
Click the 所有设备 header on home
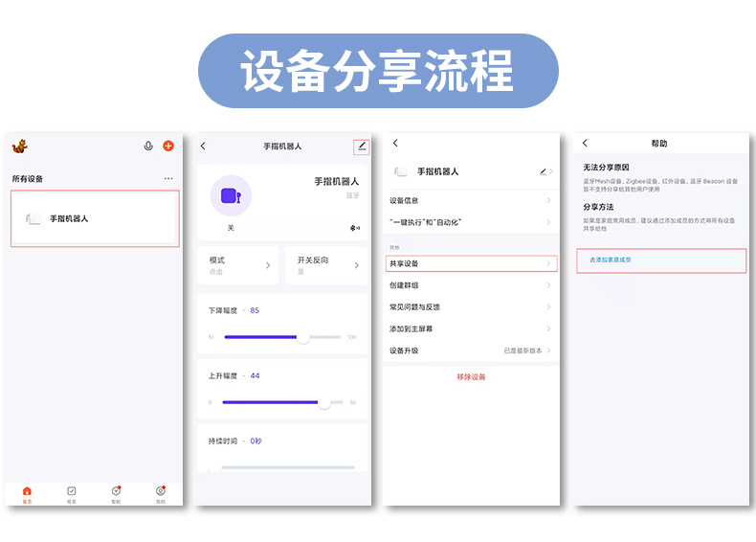coord(28,178)
